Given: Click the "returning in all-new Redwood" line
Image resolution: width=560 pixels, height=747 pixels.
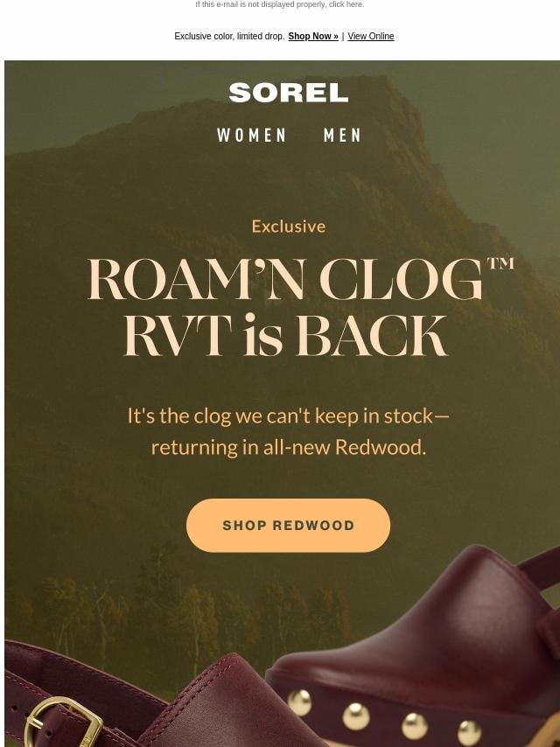Looking at the screenshot, I should pyautogui.click(x=289, y=447).
